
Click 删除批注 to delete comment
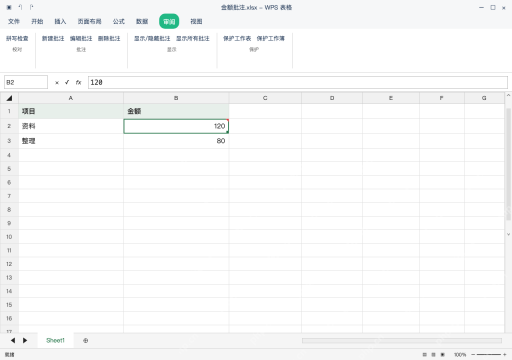pyautogui.click(x=109, y=38)
